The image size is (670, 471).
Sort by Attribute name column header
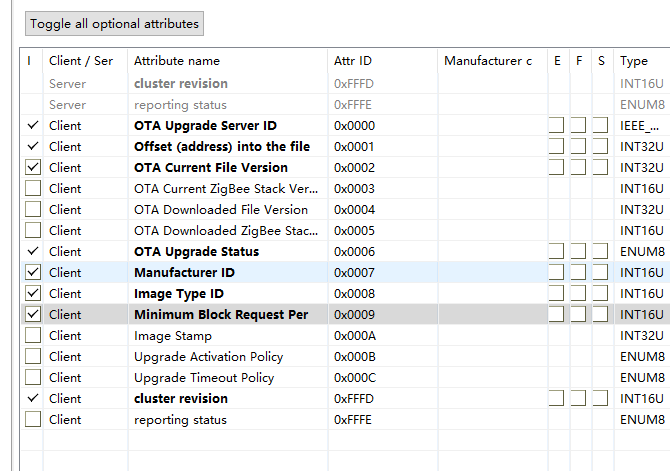[177, 61]
